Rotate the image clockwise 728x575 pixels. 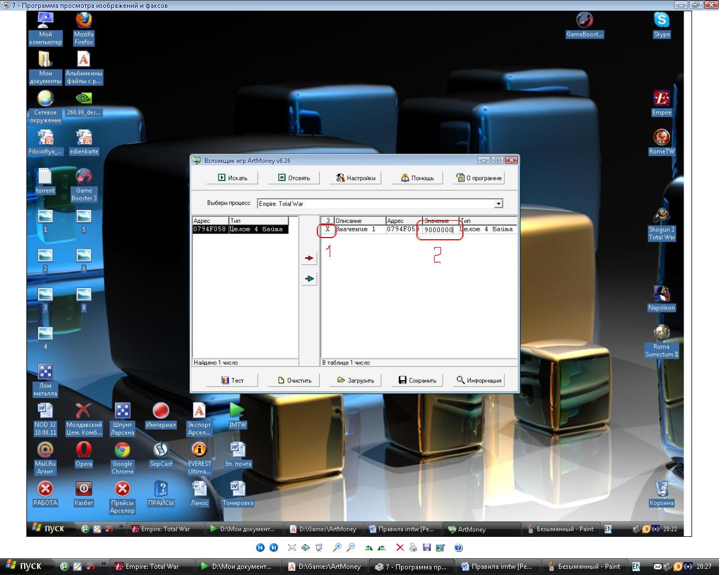tap(368, 547)
